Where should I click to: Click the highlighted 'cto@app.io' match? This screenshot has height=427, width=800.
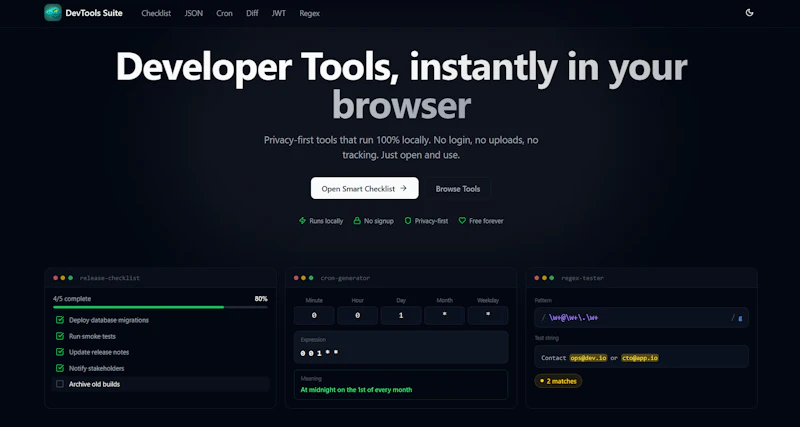[640, 358]
